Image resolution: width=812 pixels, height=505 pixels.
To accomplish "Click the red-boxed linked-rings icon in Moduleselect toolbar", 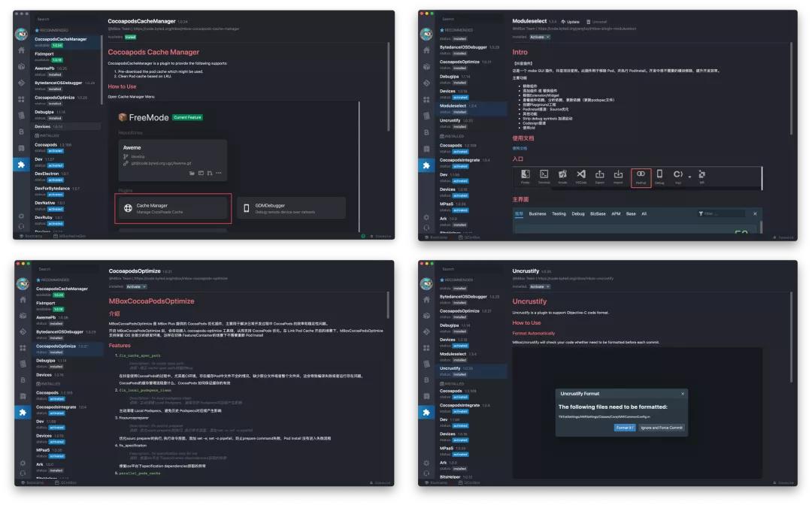I will click(x=641, y=177).
